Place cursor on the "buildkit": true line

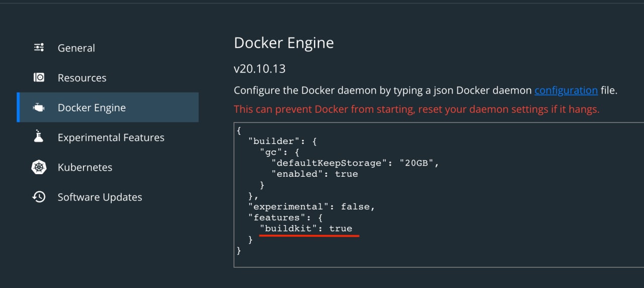point(306,229)
